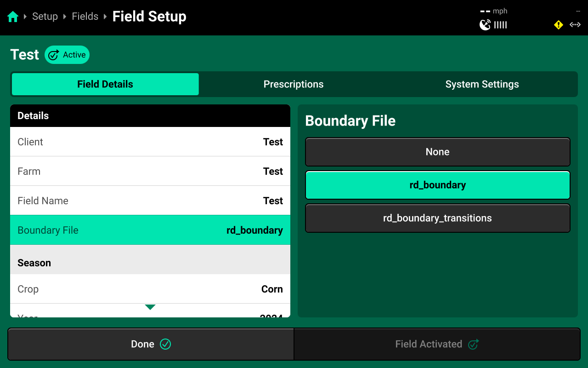The image size is (588, 368).
Task: Open the yellow warning alert icon
Action: pos(559,25)
